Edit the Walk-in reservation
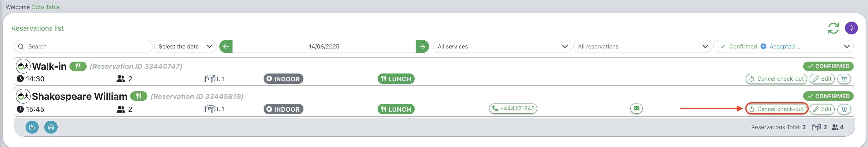The width and height of the screenshot is (868, 147). coord(822,79)
